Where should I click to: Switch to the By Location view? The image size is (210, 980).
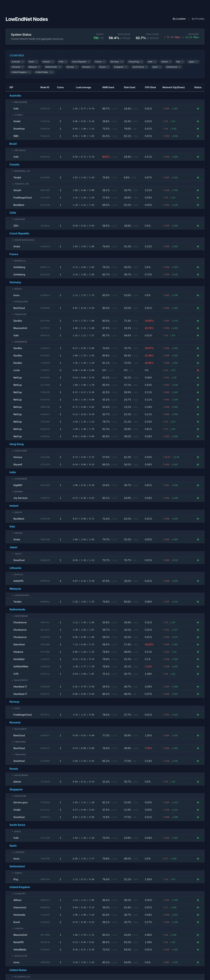tap(179, 19)
